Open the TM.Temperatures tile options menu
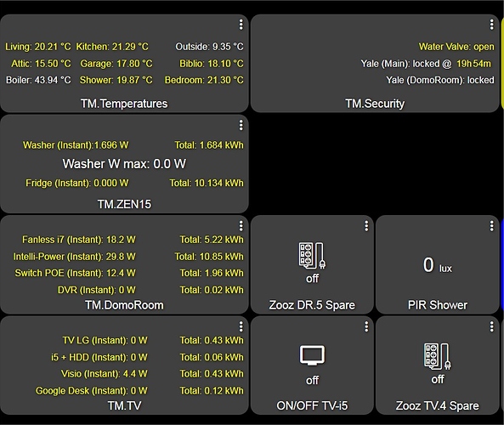The height and width of the screenshot is (425, 504). [241, 25]
